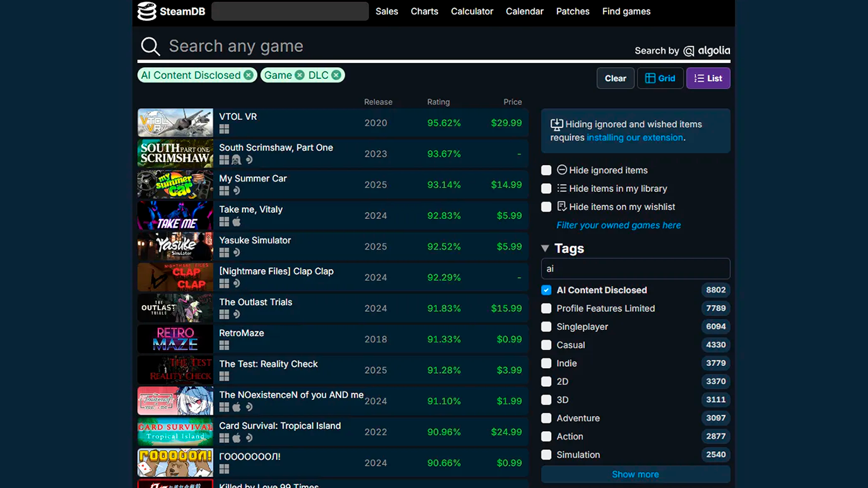Screen dimensions: 868x488
Task: Open the Calculator menu item
Action: pos(472,11)
